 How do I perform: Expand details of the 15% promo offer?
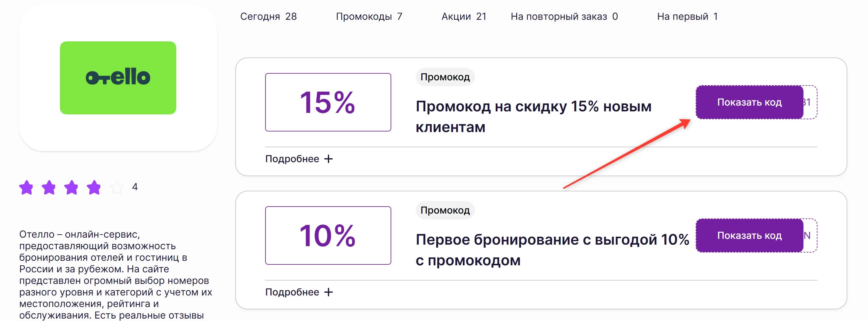(292, 158)
